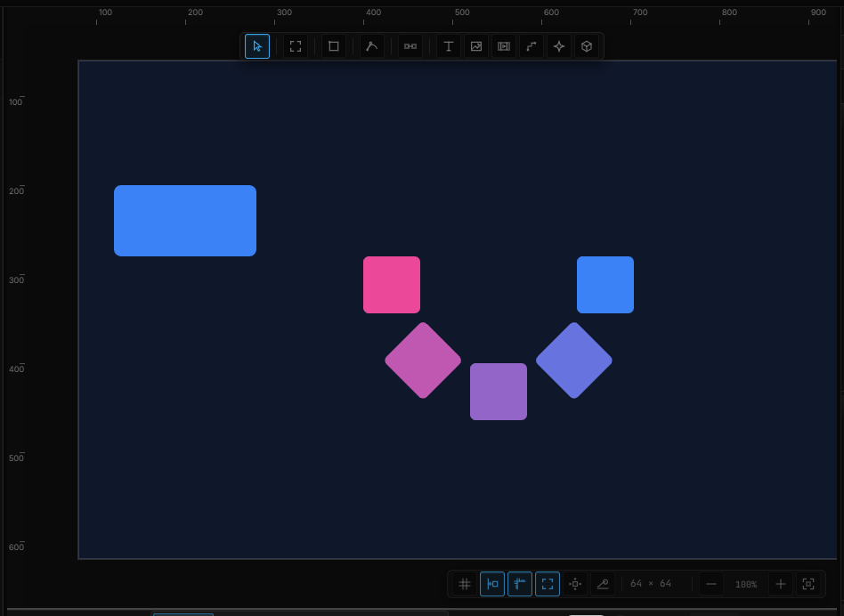Select the video film-strip tool
The image size is (844, 616).
(x=504, y=46)
